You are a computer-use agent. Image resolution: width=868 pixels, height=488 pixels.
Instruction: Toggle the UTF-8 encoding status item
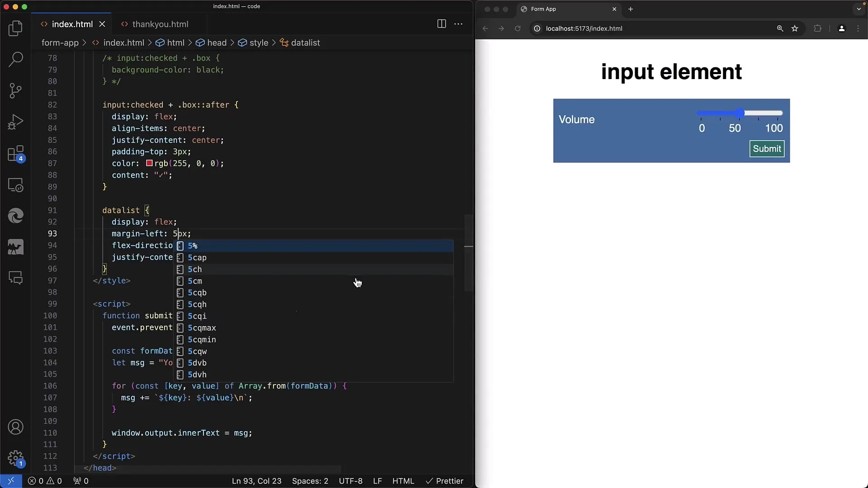point(350,481)
